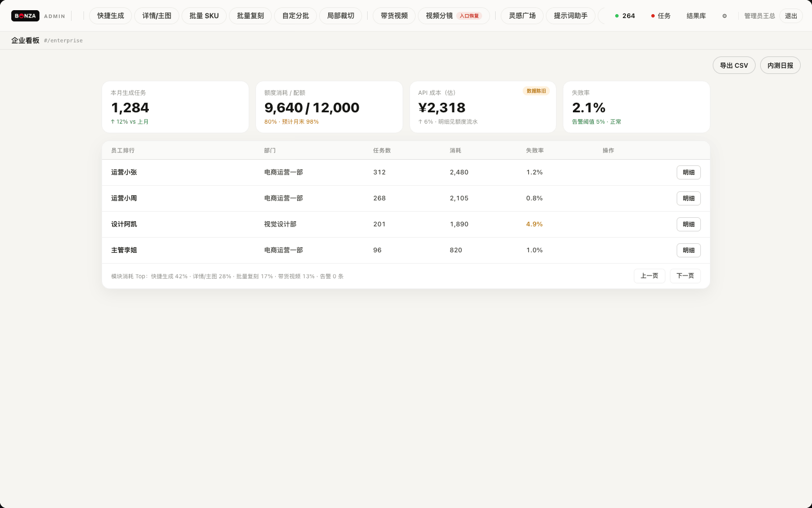
Task: Click the green-dot 264 credits indicator
Action: pyautogui.click(x=625, y=16)
